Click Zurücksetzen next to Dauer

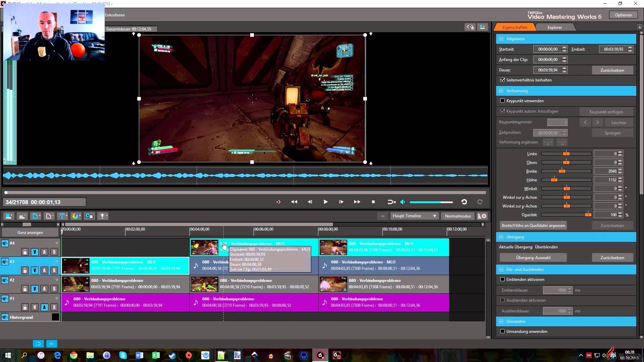612,70
